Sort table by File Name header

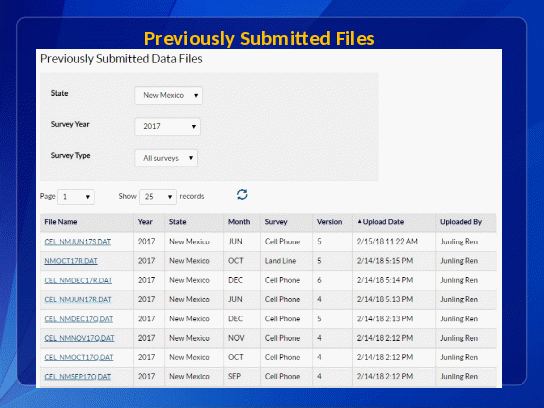[61, 222]
